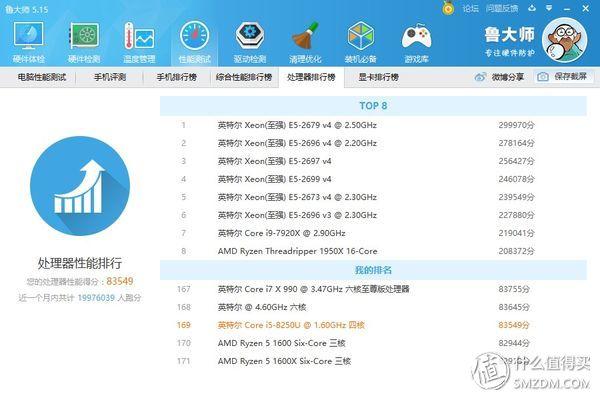The height and width of the screenshot is (400, 600).
Task: Click the 鲁大师 mascot avatar
Action: coord(565,40)
